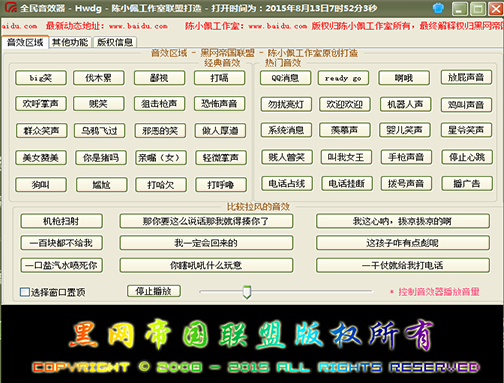Play the 一口盐汽水喷死你 sound
The width and height of the screenshot is (504, 383).
click(x=61, y=265)
